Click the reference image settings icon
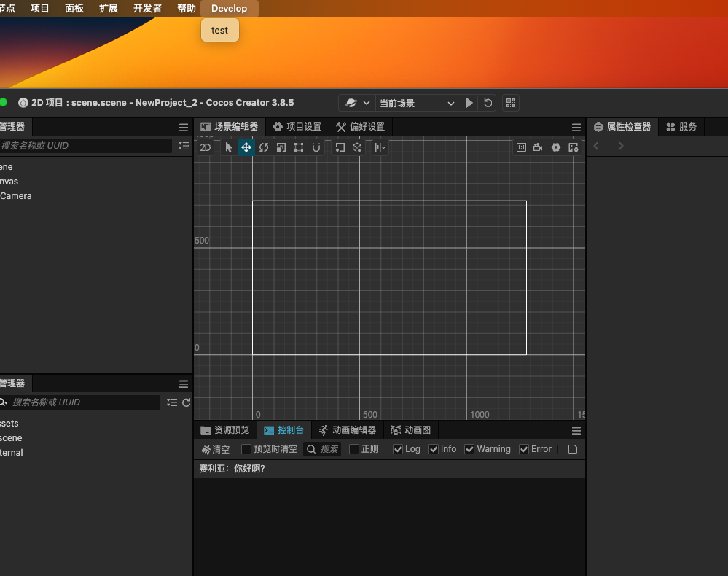The image size is (728, 576). tap(574, 148)
